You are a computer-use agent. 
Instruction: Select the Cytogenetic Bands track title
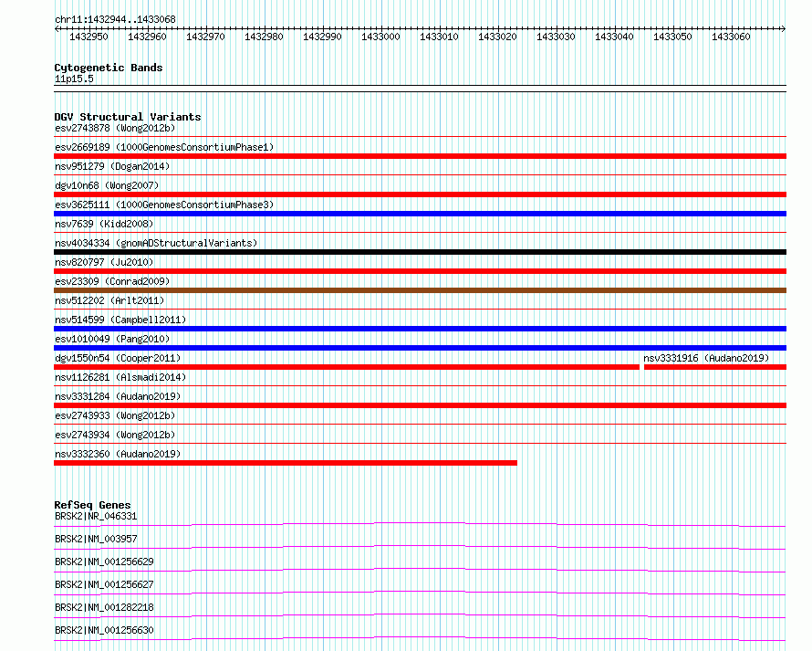tap(109, 68)
